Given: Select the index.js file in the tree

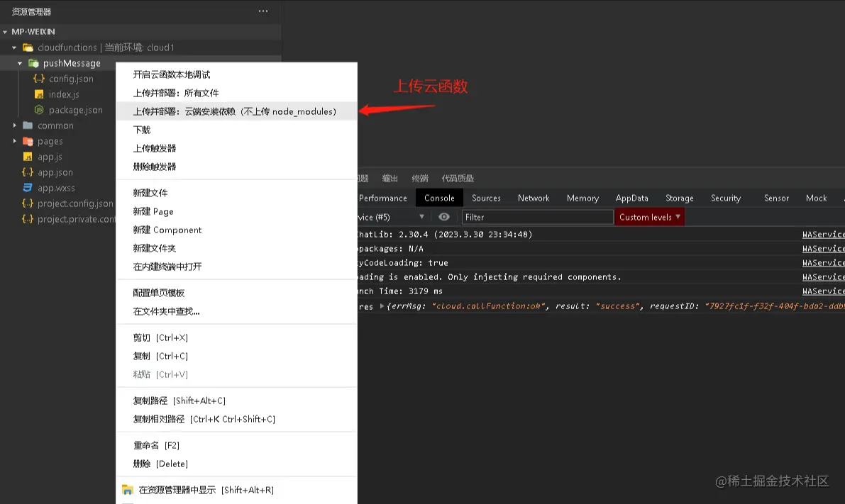Looking at the screenshot, I should click(64, 94).
